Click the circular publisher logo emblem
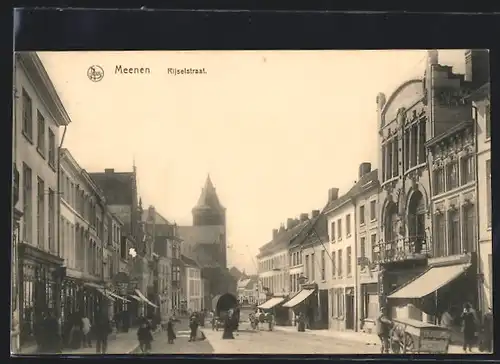Screen dimensions: 500x364 (95, 73)
